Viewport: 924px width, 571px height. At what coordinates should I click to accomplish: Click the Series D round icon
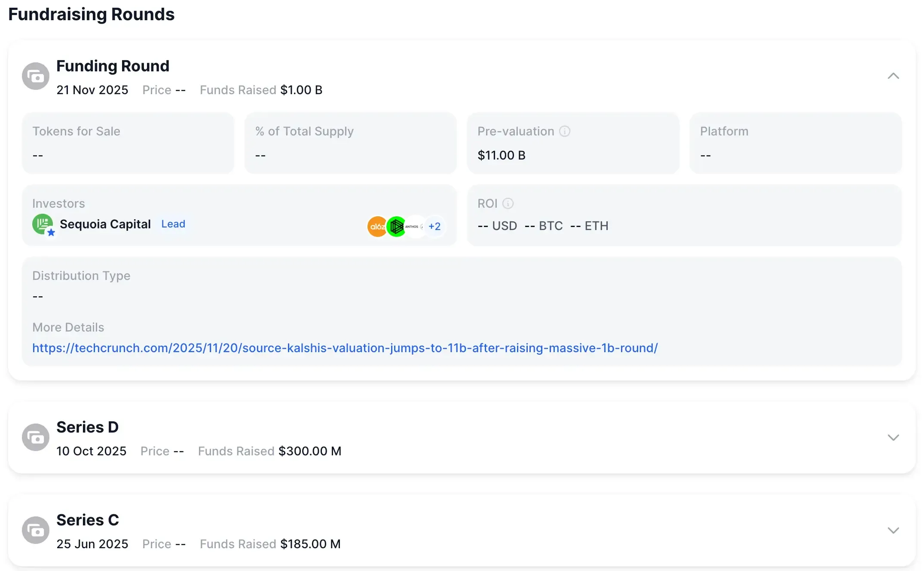point(35,437)
